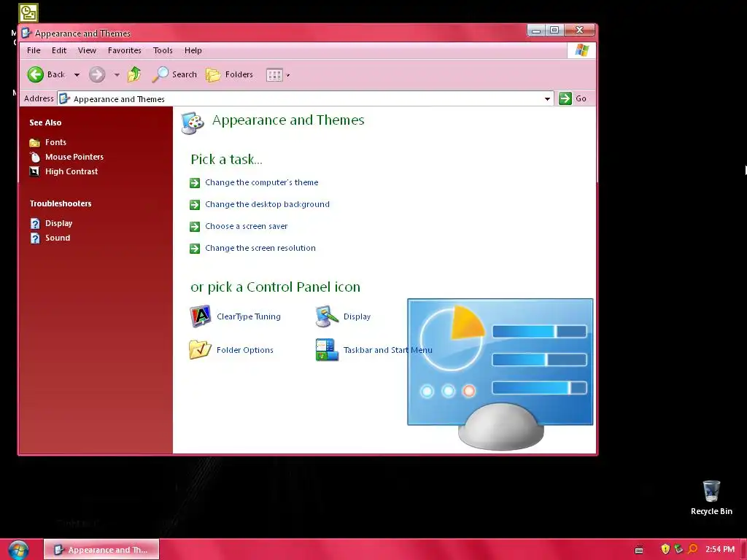Click arrow icon beside Change the screen resolution
747x560 pixels.
point(194,249)
